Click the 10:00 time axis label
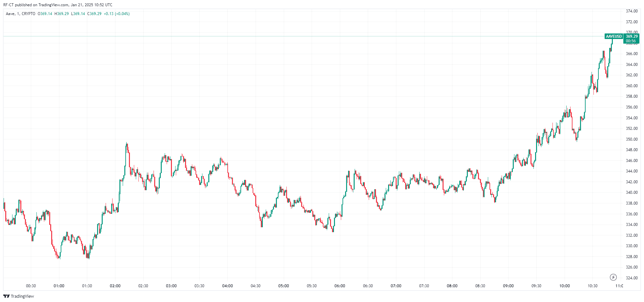Viewport: 644px width, 302px height. [x=565, y=286]
